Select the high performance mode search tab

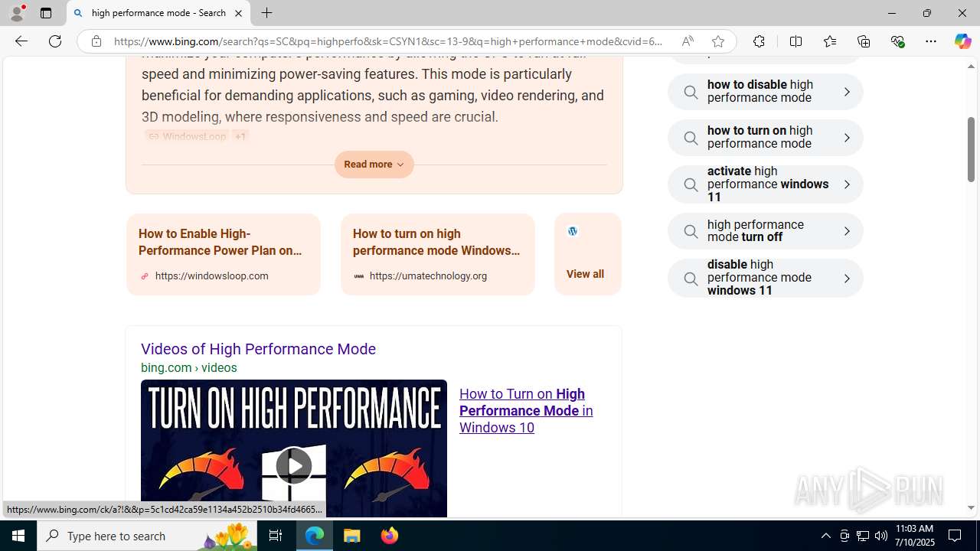[x=158, y=13]
